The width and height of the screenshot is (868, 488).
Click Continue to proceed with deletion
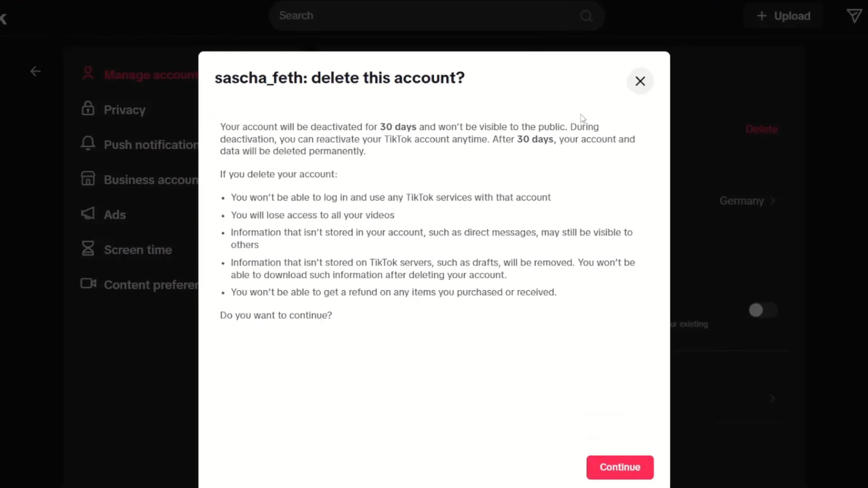pos(620,467)
